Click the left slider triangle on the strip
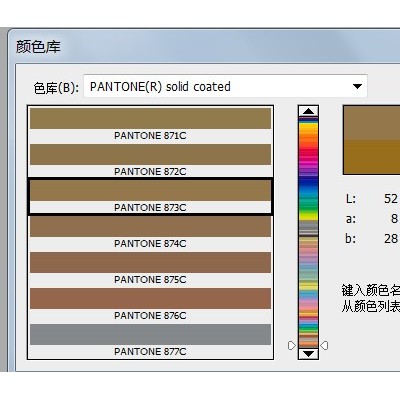Screen dimensions: 400x400 coord(292,345)
